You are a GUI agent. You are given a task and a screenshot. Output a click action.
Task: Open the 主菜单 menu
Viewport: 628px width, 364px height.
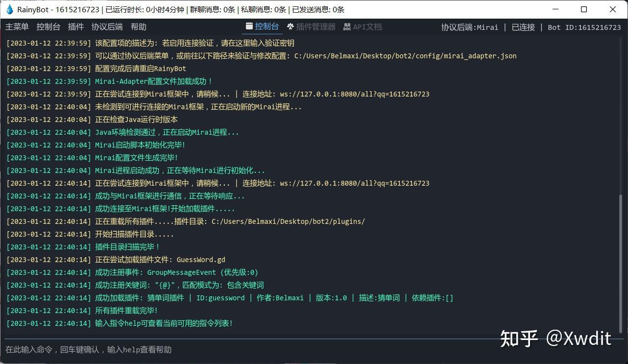point(17,26)
